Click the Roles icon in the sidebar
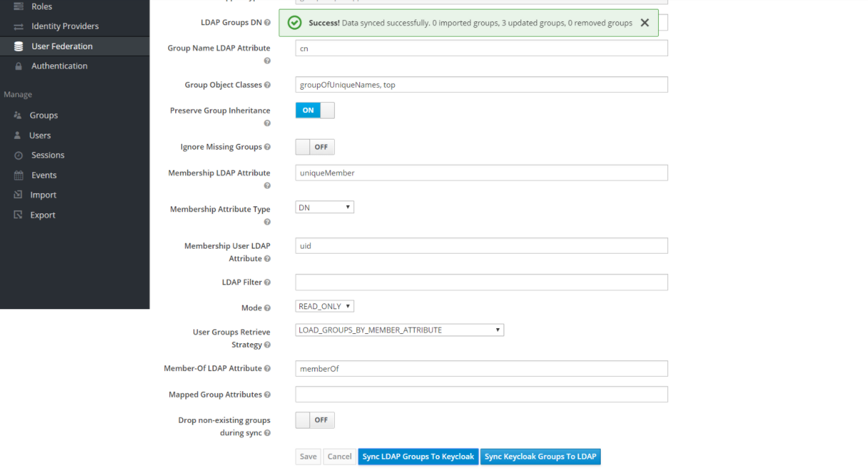Image resolution: width=868 pixels, height=472 pixels. (x=18, y=6)
